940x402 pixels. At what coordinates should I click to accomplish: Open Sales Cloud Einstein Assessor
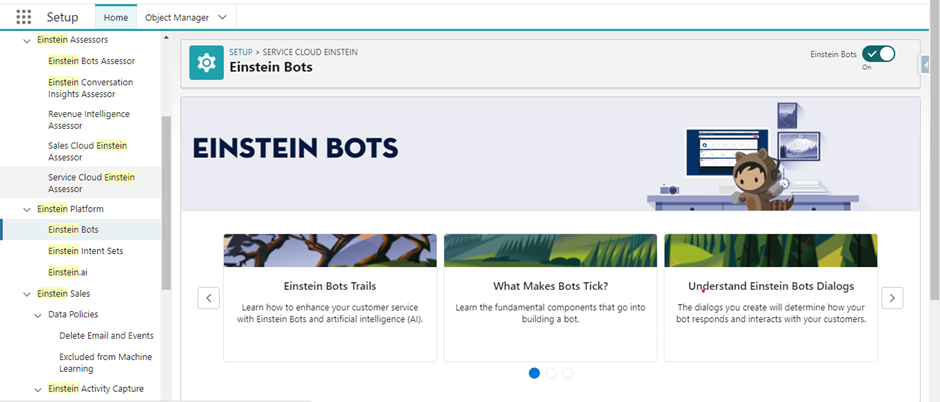click(x=88, y=152)
